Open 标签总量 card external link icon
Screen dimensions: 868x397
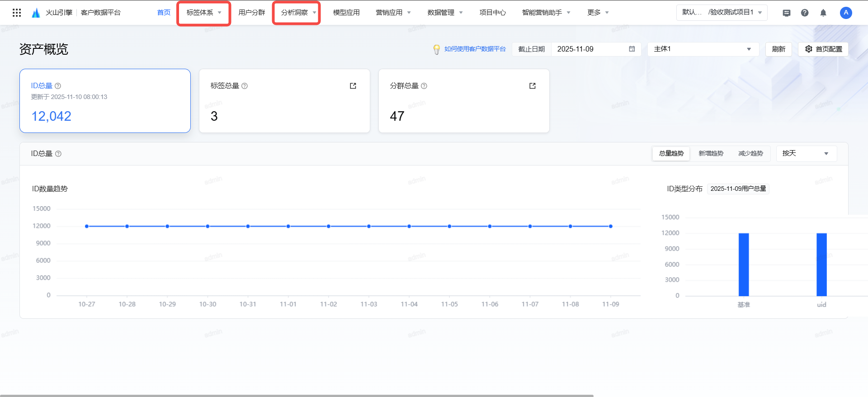pyautogui.click(x=353, y=86)
